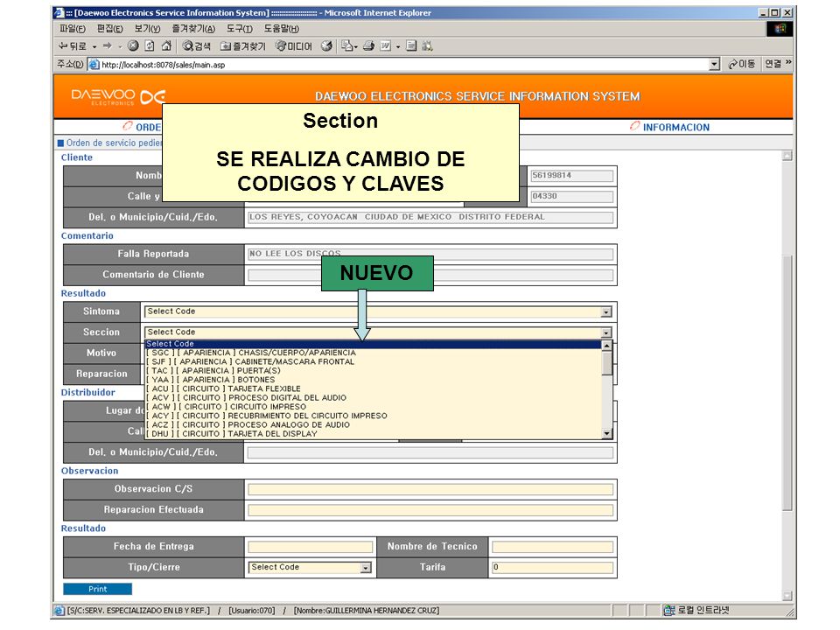840x630 pixels.
Task: Click the Nombre de Tecnico input field
Action: click(x=552, y=547)
